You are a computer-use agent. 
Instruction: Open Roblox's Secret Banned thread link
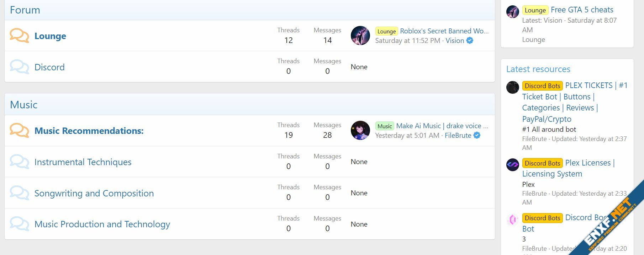point(444,31)
